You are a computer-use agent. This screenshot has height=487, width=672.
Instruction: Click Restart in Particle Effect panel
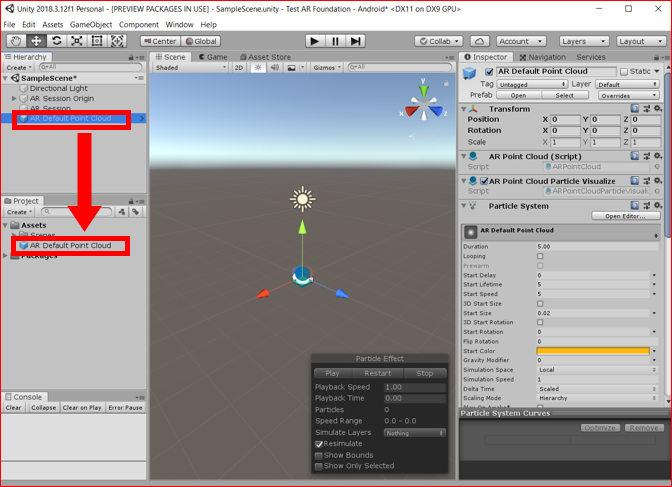[378, 373]
